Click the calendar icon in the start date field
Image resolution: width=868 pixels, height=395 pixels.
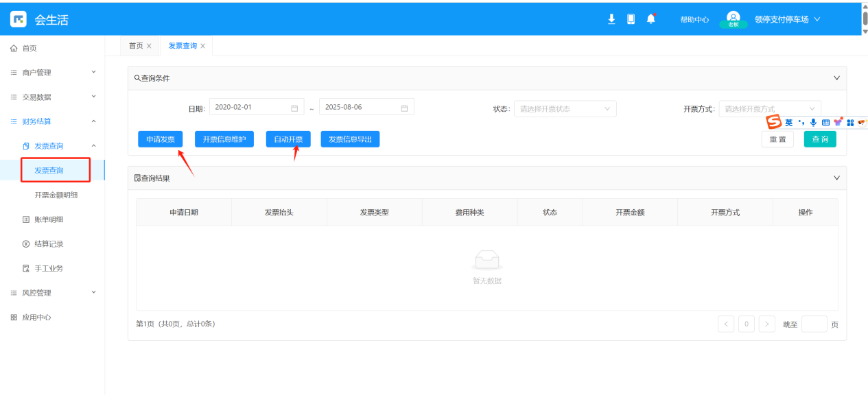294,108
